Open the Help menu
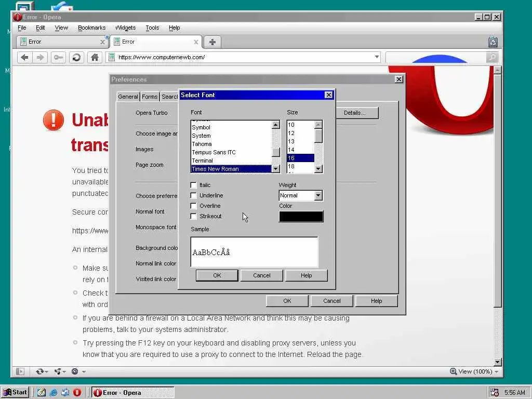Image resolution: width=532 pixels, height=399 pixels. 175,28
